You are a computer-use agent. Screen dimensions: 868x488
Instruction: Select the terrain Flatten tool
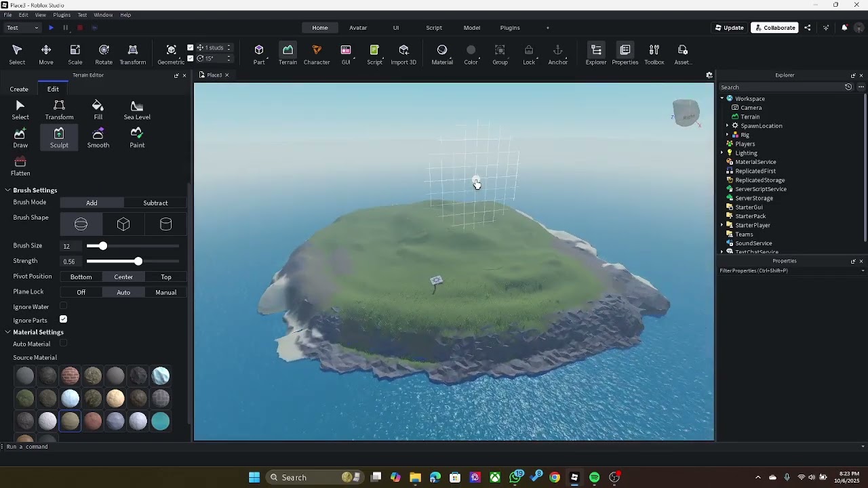(20, 166)
